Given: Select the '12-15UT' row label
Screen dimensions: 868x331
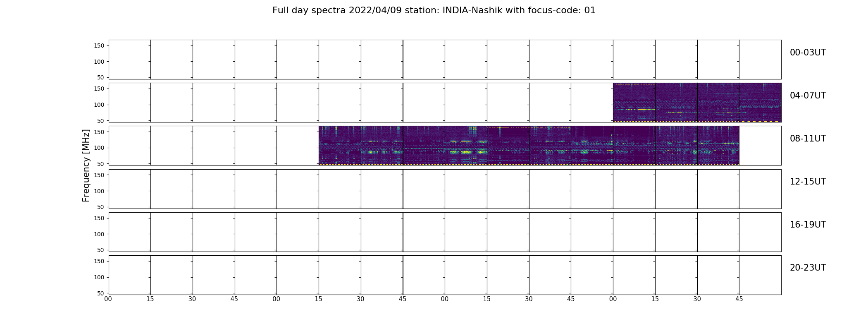Looking at the screenshot, I should point(808,182).
